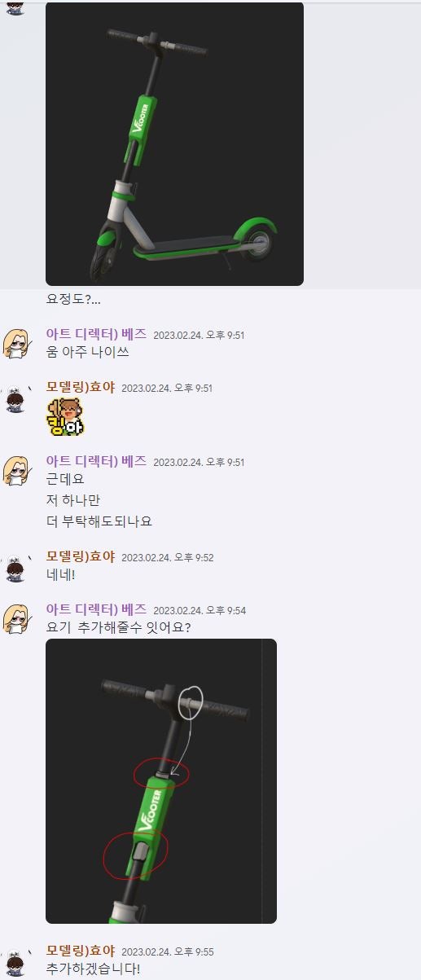Click 효야's avatar beside the "네네!" message
The height and width of the screenshot is (980, 421).
(x=17, y=566)
